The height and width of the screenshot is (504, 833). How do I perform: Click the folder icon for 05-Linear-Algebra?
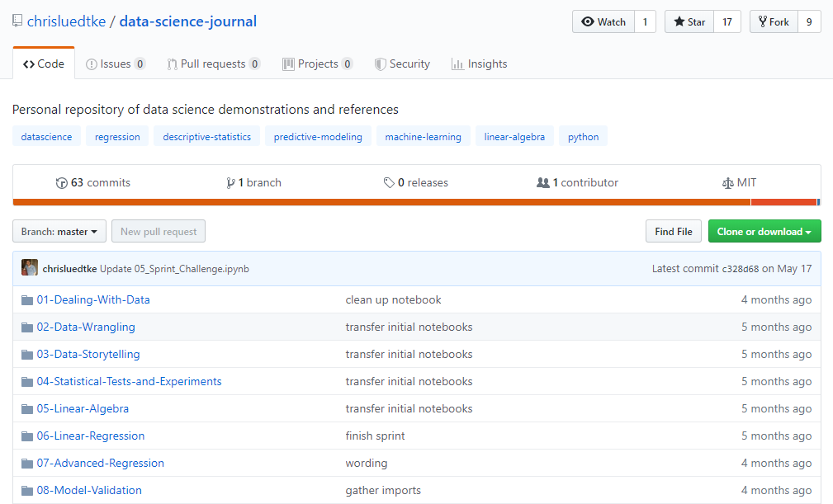tap(27, 408)
